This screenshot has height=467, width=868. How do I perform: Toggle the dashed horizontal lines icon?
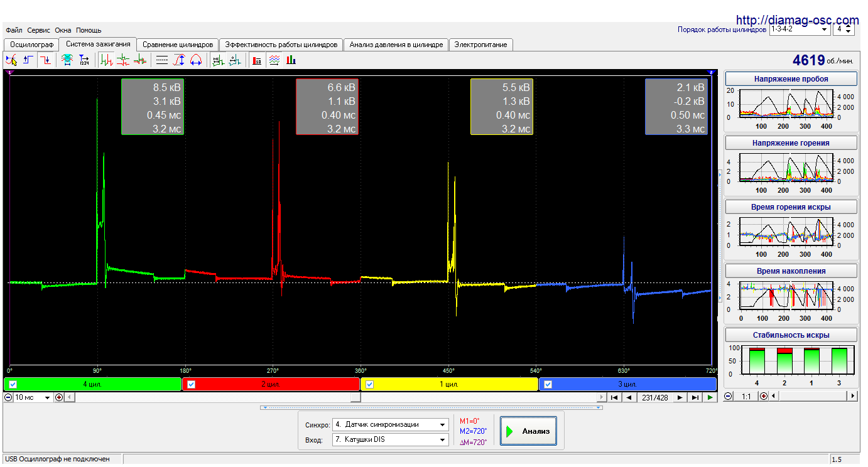pos(162,60)
